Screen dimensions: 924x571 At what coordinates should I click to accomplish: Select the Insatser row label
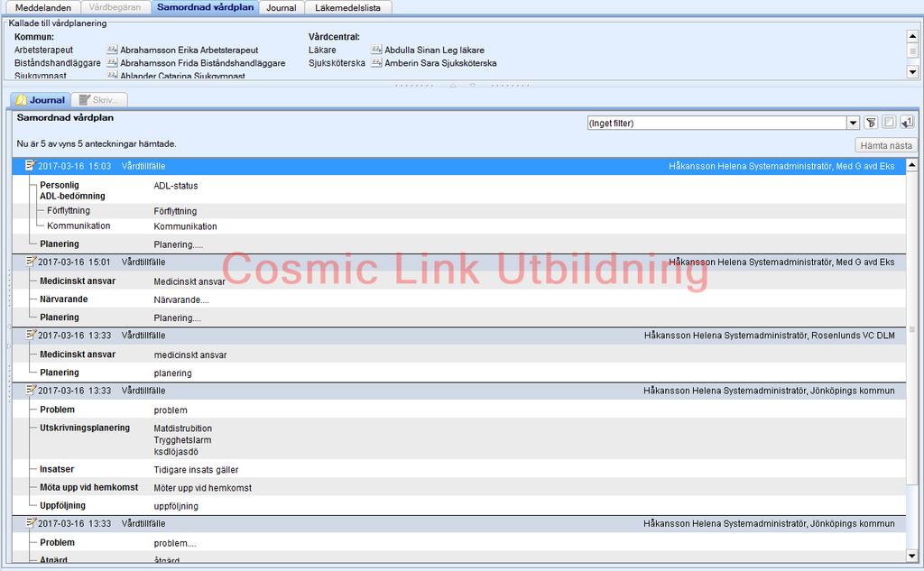click(57, 469)
